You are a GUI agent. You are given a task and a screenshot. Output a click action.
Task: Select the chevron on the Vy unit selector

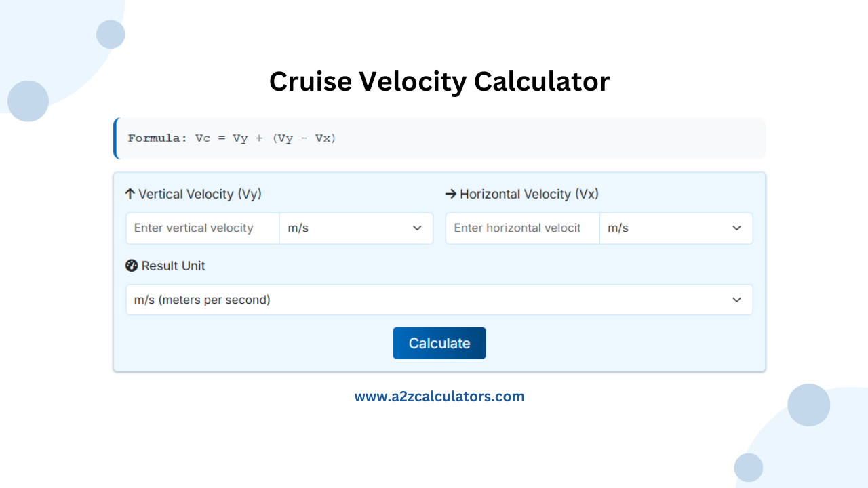(417, 228)
